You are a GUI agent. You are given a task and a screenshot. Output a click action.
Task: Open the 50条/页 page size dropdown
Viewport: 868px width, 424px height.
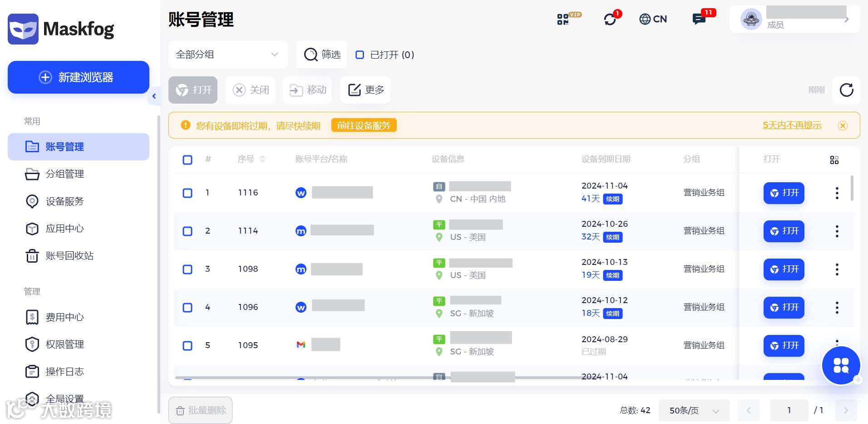[693, 410]
